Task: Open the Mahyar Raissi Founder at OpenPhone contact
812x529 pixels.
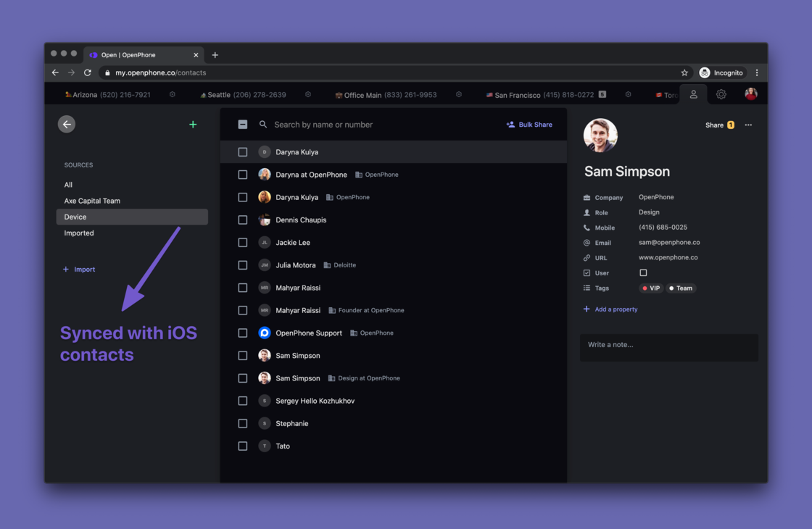Action: click(x=393, y=310)
